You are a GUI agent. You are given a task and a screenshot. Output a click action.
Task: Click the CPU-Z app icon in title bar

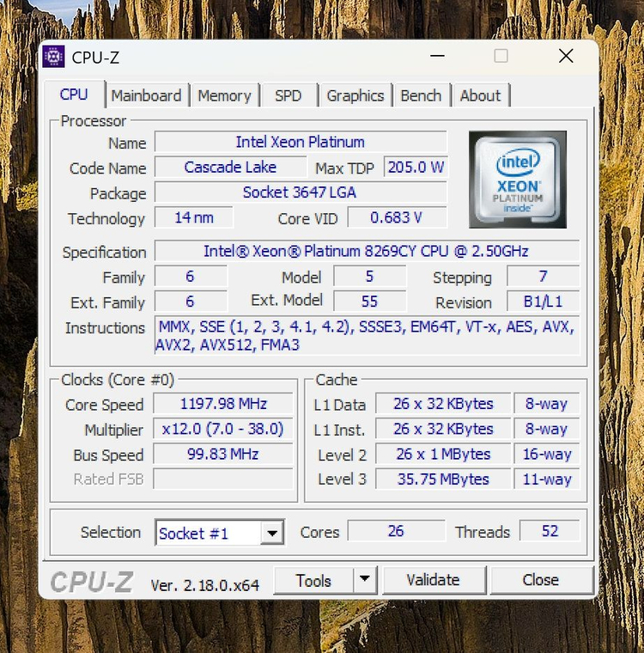coord(54,57)
